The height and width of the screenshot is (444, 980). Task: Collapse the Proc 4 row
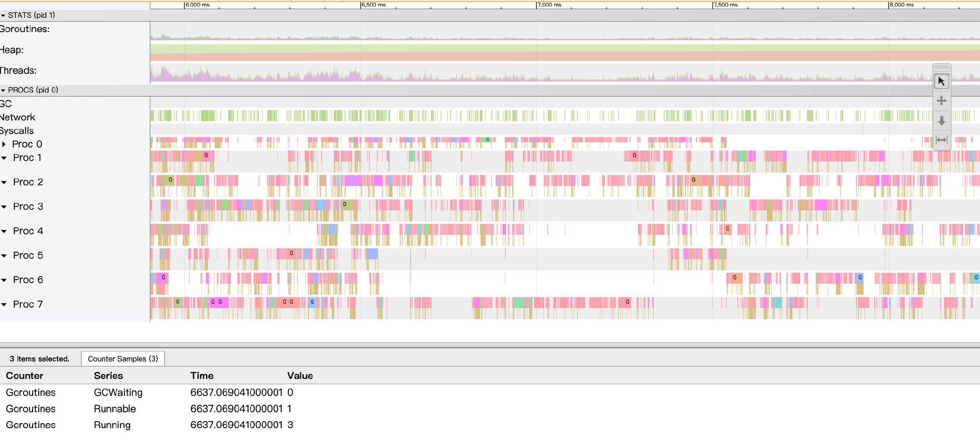(4, 232)
